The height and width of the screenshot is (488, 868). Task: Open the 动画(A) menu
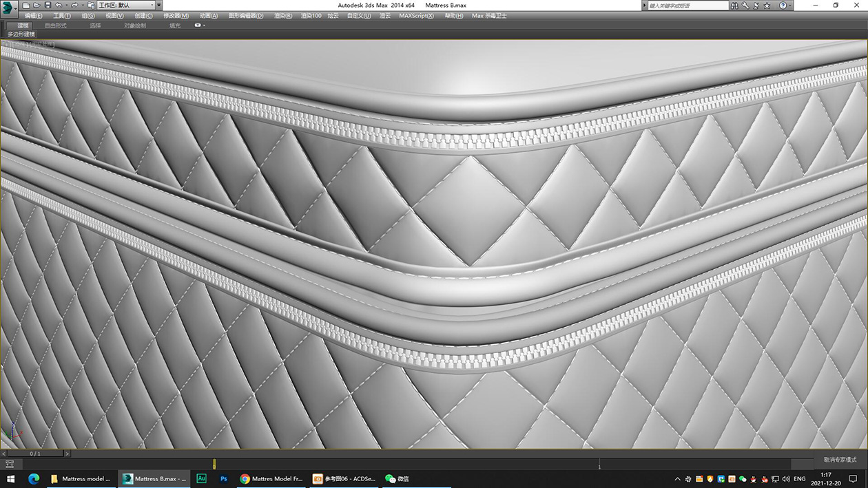(209, 16)
